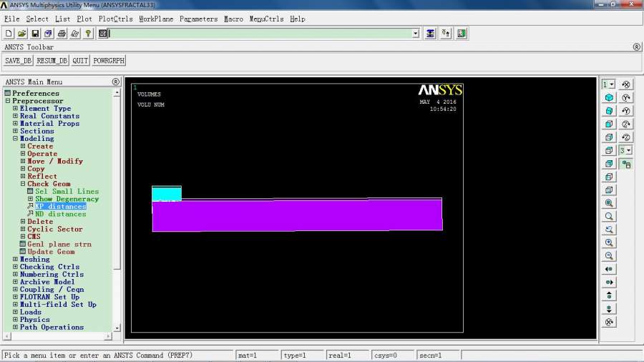Pan the model left arrow icon
644x362 pixels.
(609, 269)
